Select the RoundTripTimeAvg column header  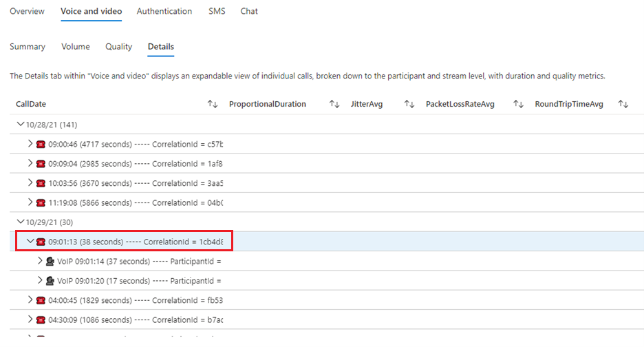coord(569,104)
